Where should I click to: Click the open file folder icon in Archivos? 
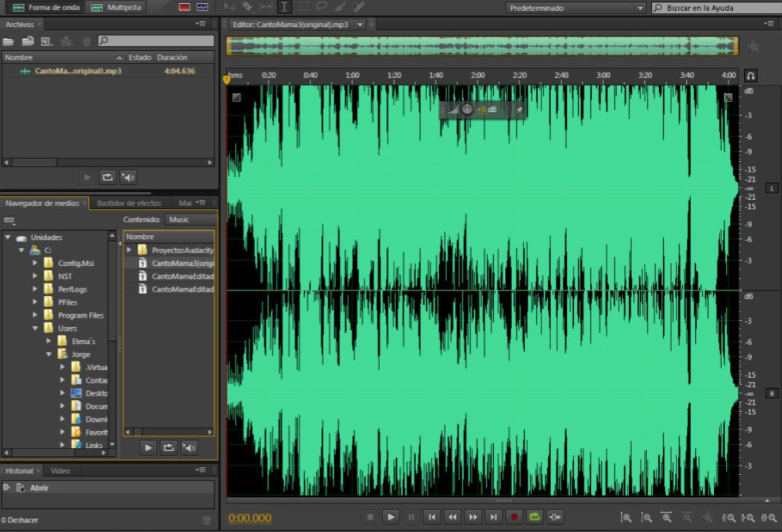point(8,41)
